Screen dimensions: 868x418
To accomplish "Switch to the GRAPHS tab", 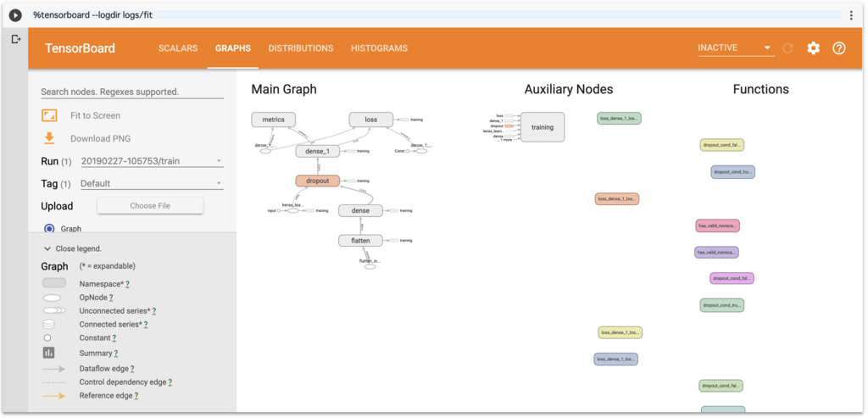I will [x=233, y=48].
